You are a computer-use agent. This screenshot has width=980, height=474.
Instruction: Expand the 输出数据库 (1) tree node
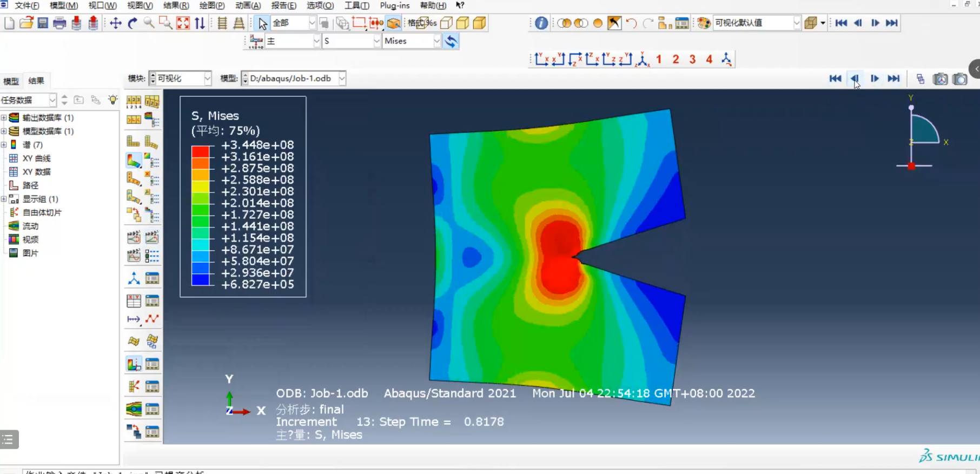4,117
